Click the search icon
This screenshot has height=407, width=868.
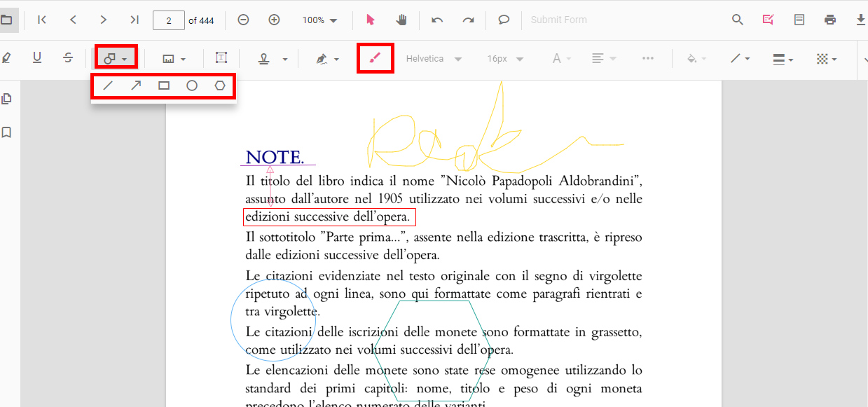pyautogui.click(x=737, y=20)
